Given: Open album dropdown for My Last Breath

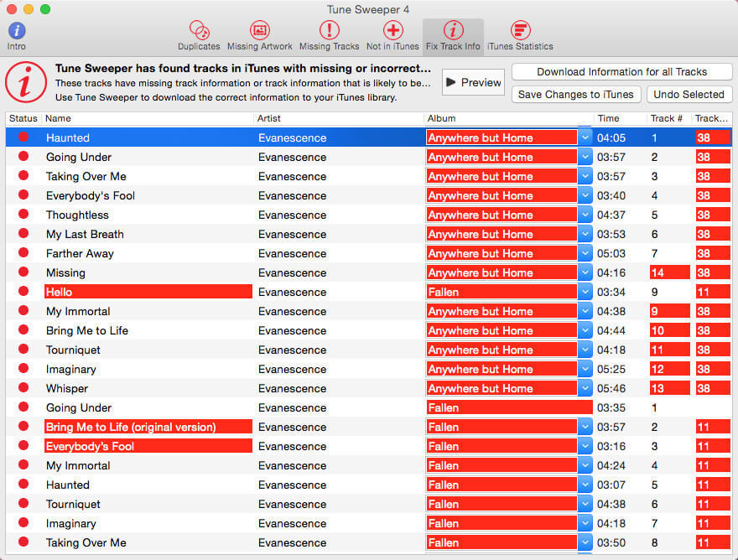Looking at the screenshot, I should [585, 235].
